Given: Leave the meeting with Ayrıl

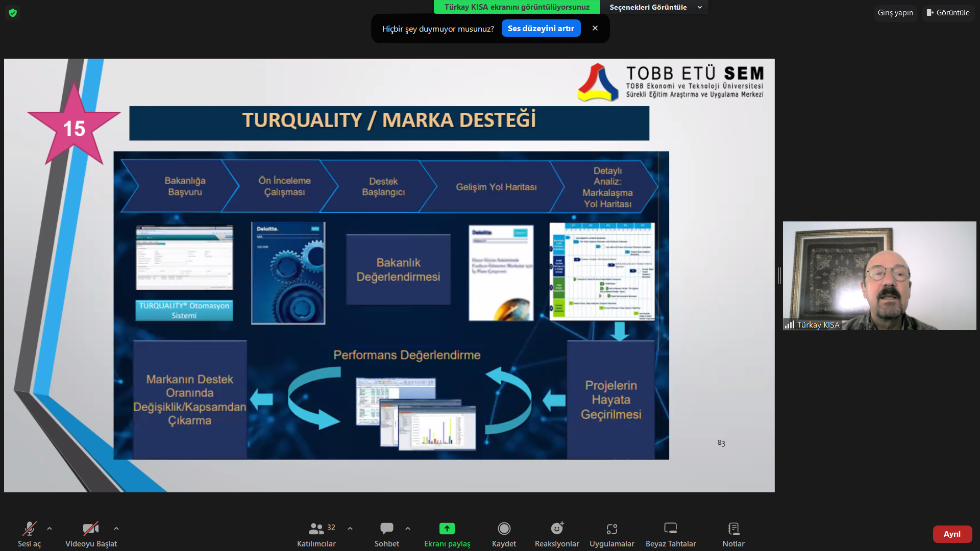Looking at the screenshot, I should [952, 534].
